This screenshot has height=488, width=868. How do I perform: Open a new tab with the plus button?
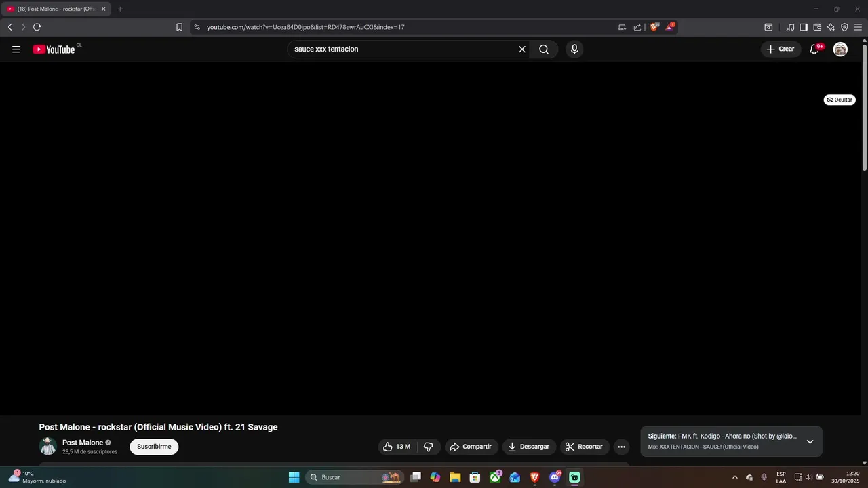(120, 9)
